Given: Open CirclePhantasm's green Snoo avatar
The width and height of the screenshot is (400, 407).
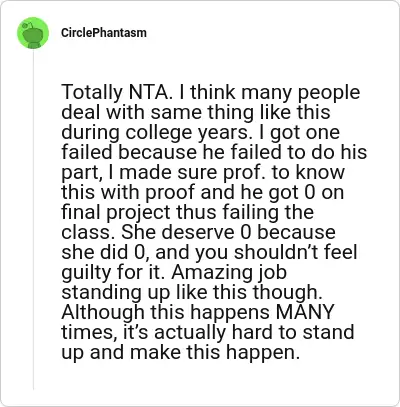Looking at the screenshot, I should click(33, 33).
